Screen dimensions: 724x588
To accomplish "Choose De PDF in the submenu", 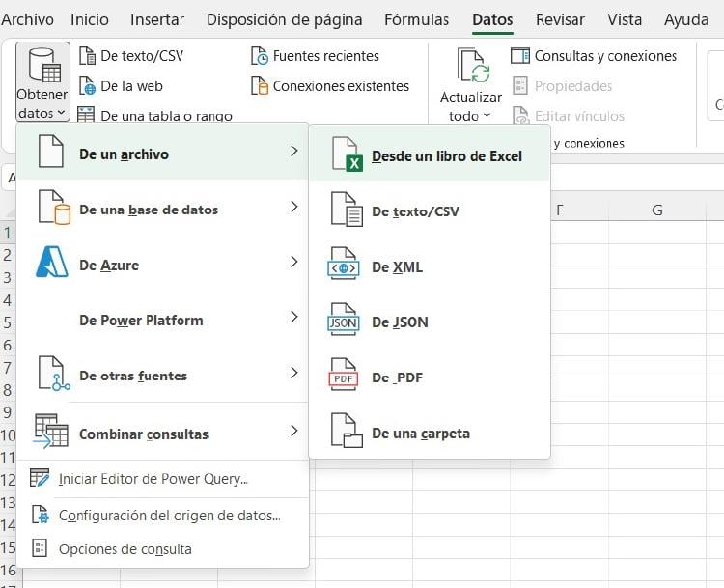I will (x=430, y=378).
